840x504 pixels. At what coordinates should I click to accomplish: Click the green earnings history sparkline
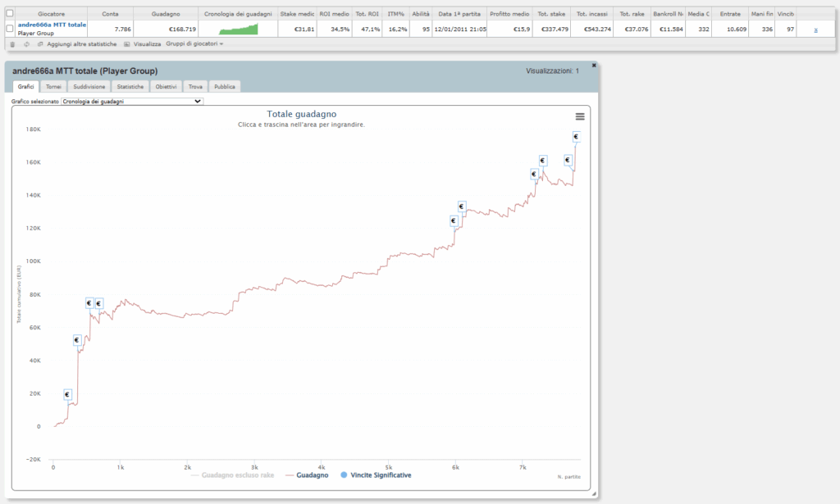[x=239, y=29]
